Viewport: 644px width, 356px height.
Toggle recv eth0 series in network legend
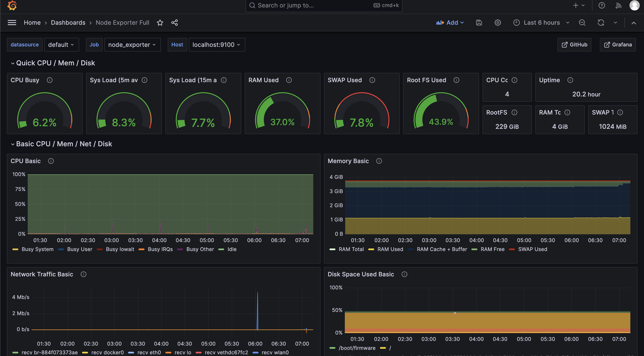149,352
